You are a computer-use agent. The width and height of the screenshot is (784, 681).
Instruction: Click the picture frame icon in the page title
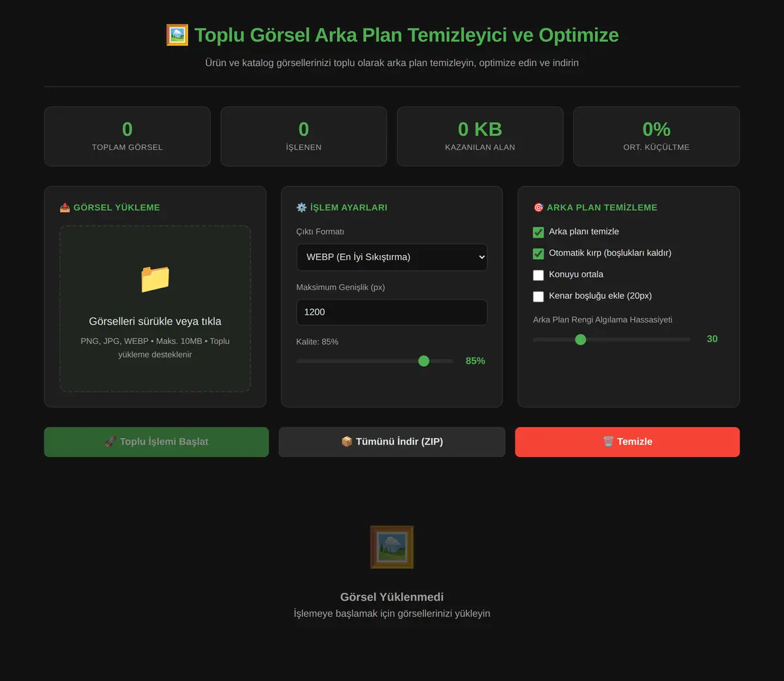[x=177, y=35]
